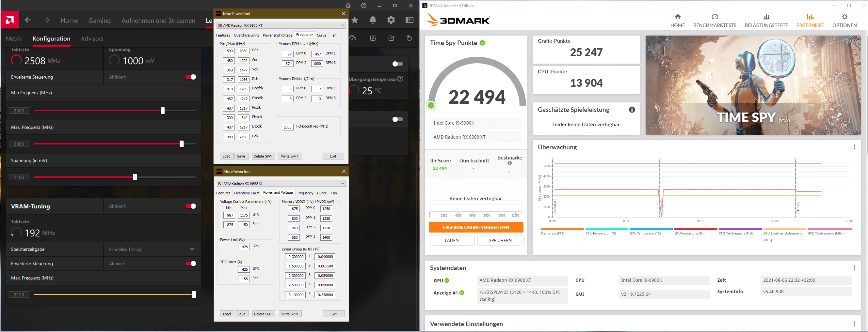Click the green check next to Anzeige #1
Viewport: 868px width, 332px height.
[462, 293]
